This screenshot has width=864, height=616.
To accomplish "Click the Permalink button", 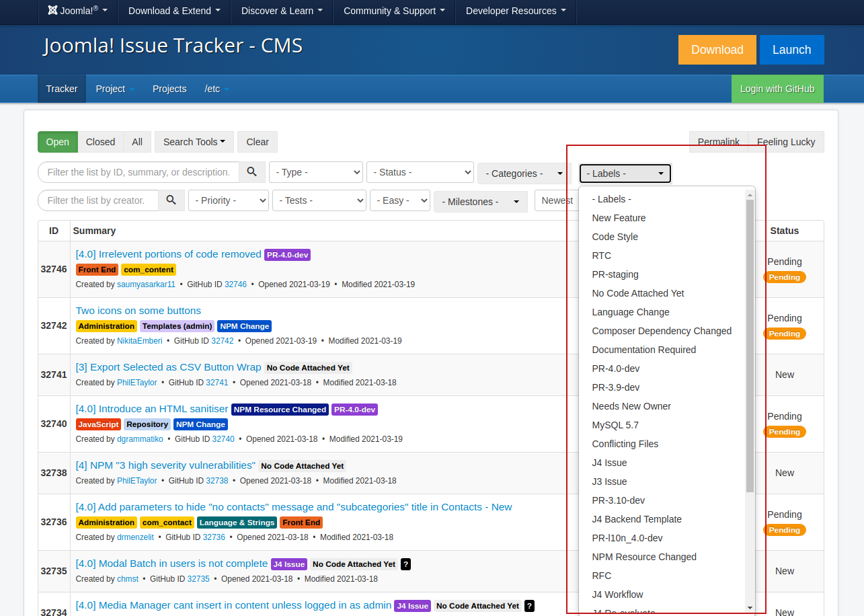I will 719,142.
